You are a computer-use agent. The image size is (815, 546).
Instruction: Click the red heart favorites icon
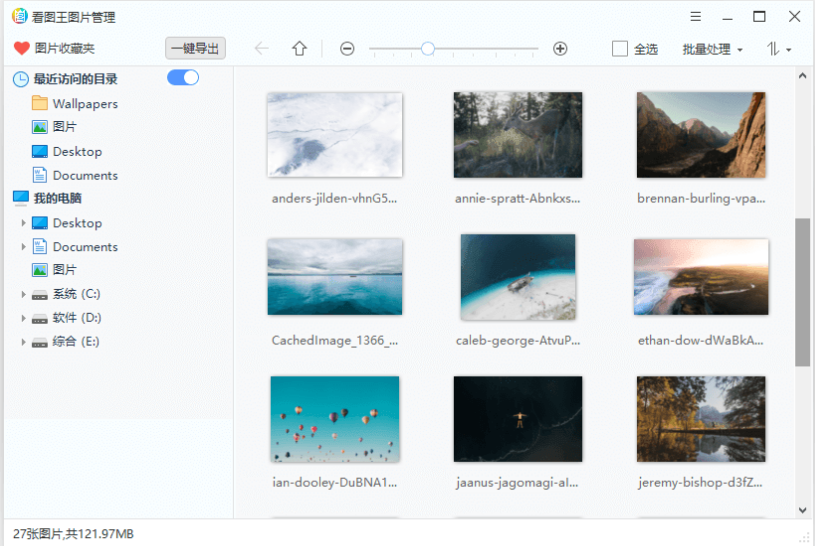21,49
